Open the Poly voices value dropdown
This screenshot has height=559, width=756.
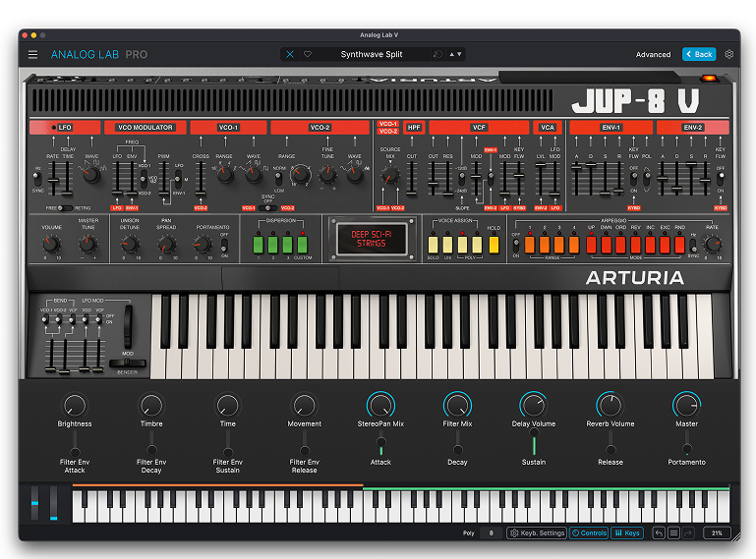pos(491,533)
